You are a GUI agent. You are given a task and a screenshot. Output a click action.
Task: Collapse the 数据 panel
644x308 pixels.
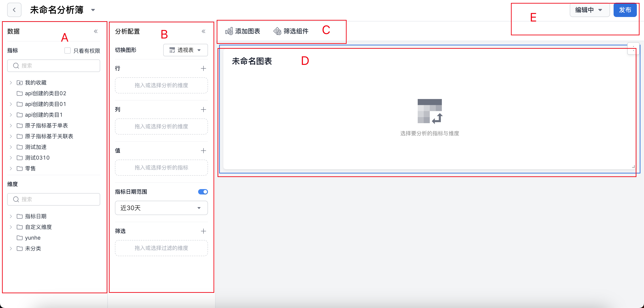[x=95, y=31]
